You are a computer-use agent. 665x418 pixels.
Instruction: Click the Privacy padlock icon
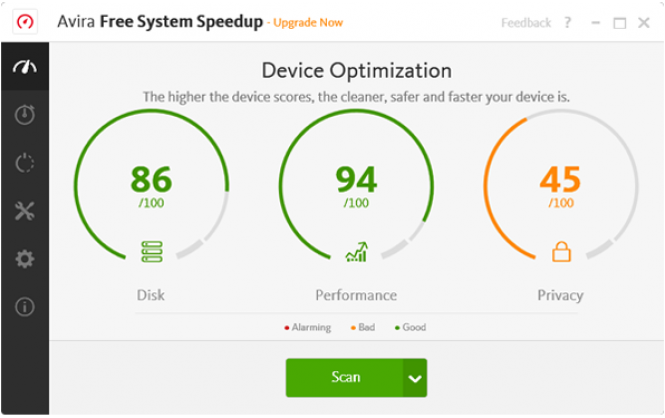(561, 251)
